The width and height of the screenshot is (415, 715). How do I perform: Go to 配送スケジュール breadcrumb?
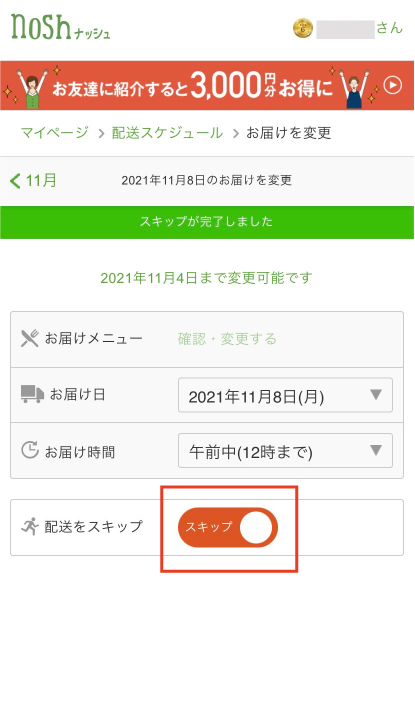tap(167, 133)
